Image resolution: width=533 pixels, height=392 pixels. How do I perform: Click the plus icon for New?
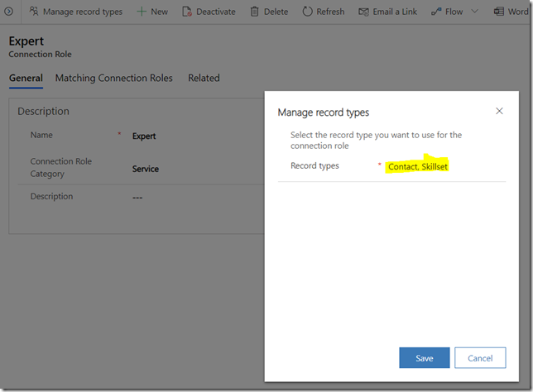click(142, 12)
